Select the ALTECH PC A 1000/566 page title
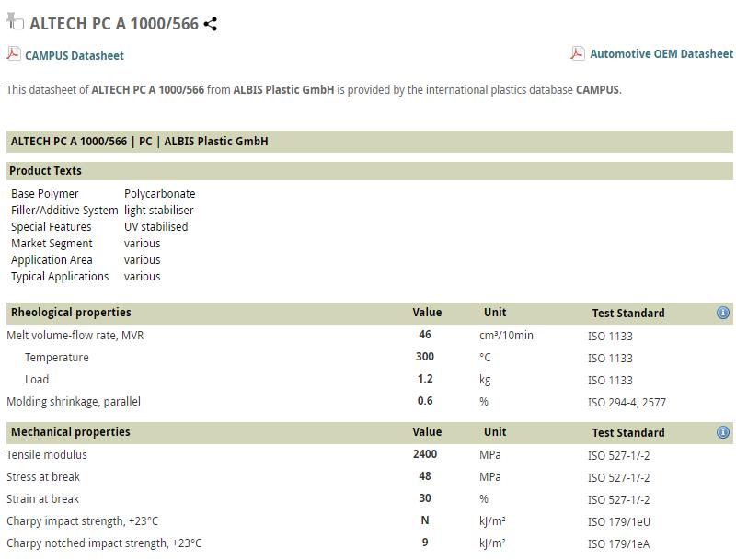 (114, 24)
